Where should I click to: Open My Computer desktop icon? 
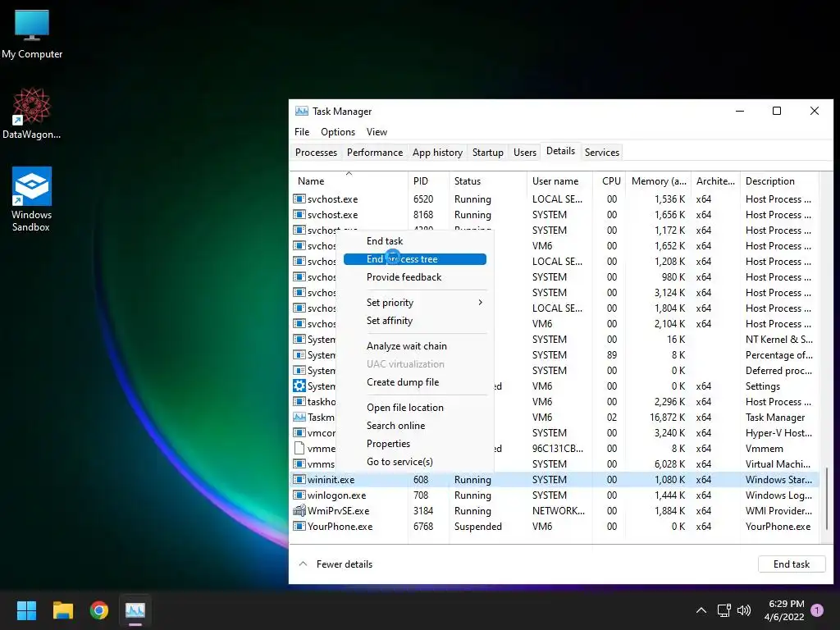pyautogui.click(x=32, y=34)
